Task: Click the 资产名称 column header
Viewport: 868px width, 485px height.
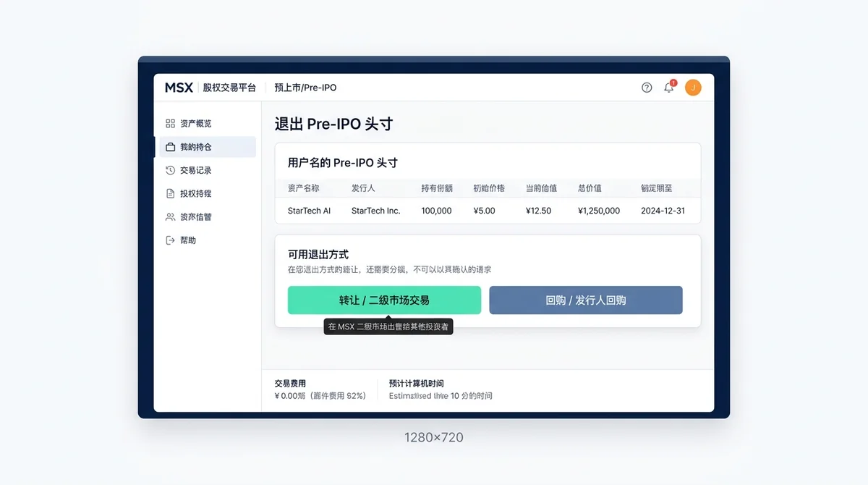Action: point(303,188)
